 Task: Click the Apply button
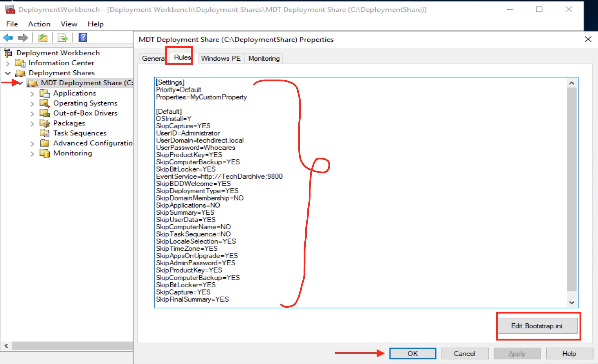pos(517,353)
